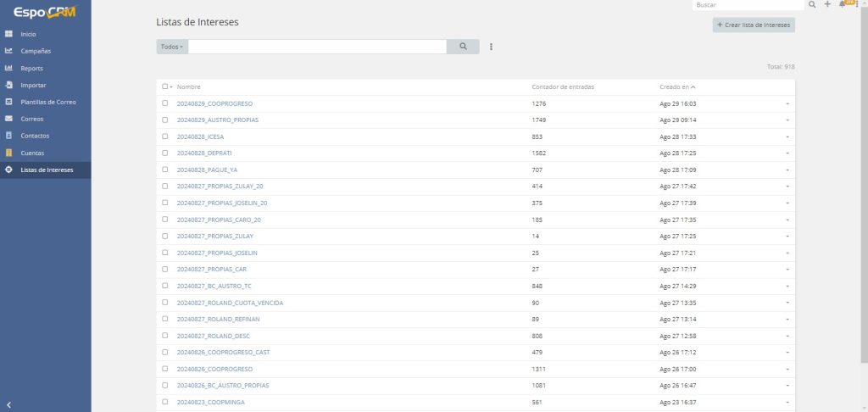Go to Campañas in the sidebar
Viewport: 868px width, 412px height.
[36, 51]
